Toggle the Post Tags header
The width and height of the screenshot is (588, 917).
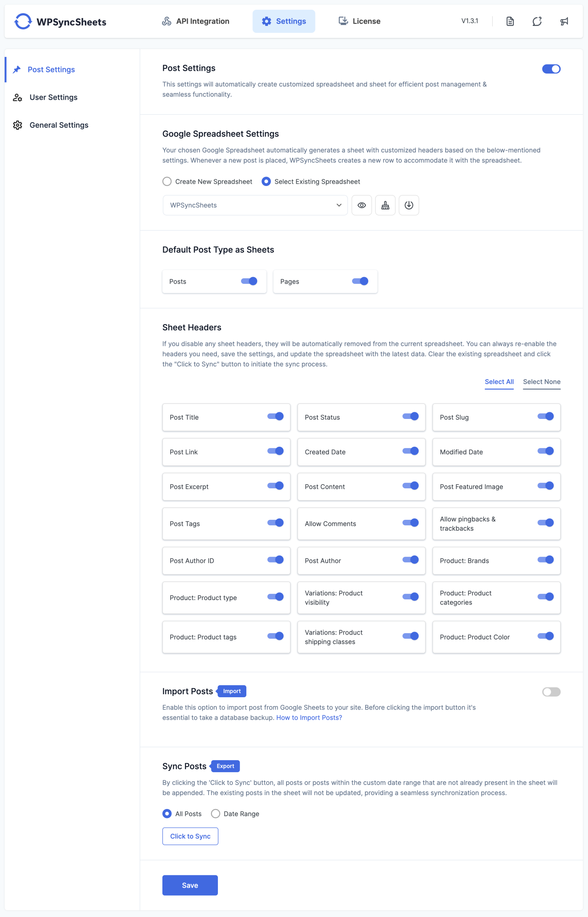(x=275, y=523)
